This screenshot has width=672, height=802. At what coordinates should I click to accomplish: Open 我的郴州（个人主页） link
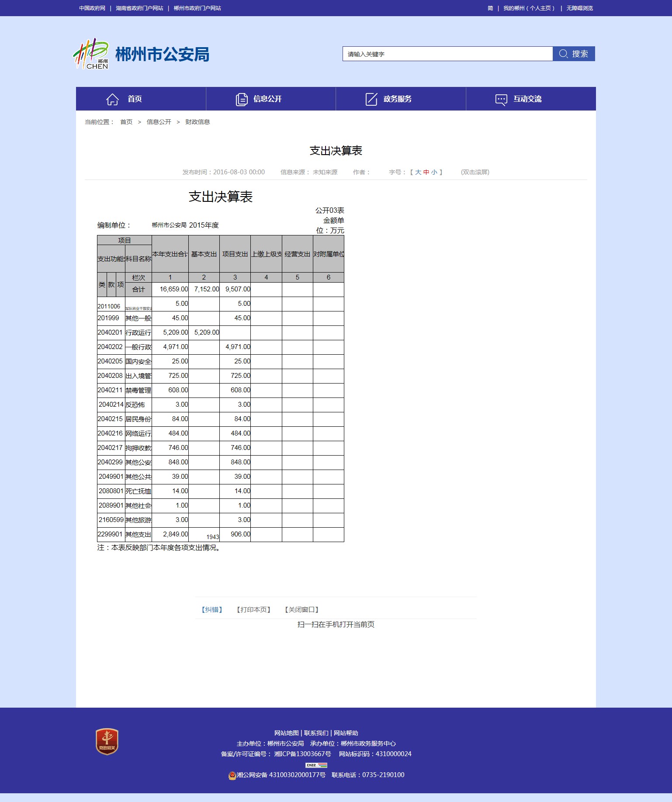pos(529,8)
